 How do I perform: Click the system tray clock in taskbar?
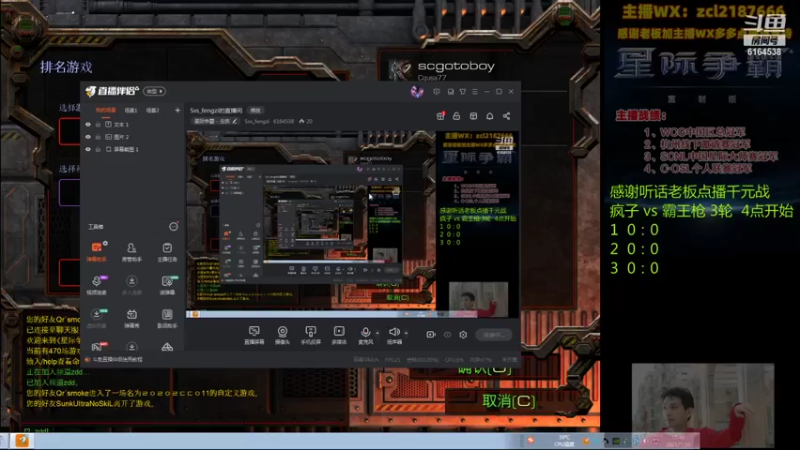[x=679, y=440]
